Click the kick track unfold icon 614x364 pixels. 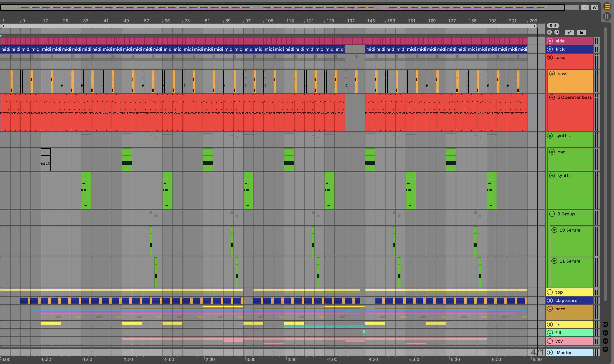pyautogui.click(x=550, y=49)
